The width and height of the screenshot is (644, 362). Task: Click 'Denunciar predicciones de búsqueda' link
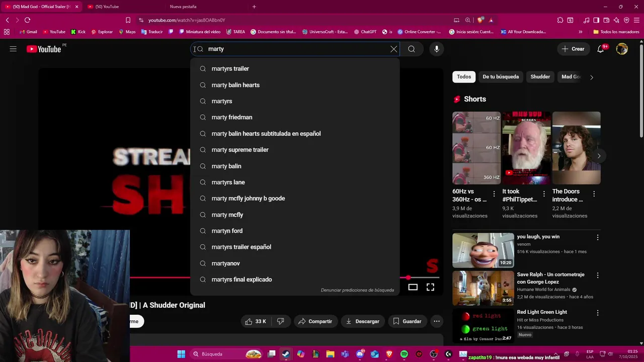point(357,290)
